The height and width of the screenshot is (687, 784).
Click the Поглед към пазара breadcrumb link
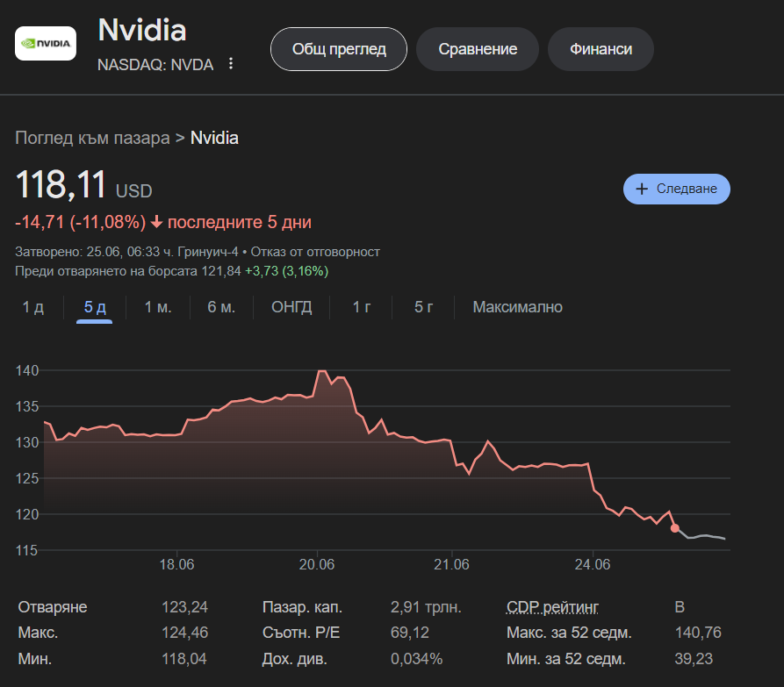[92, 138]
